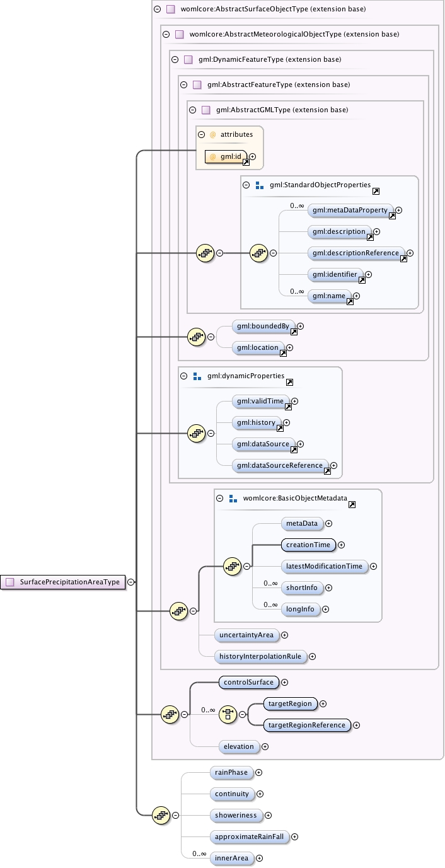The image size is (445, 868).
Task: Expand gml:boundedBy element
Action: 301,326
